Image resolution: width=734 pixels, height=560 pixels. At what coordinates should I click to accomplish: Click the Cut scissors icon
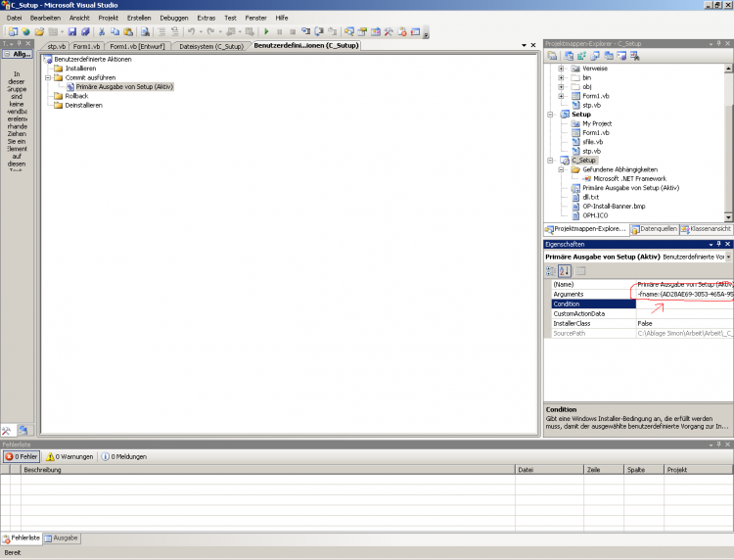pos(101,32)
